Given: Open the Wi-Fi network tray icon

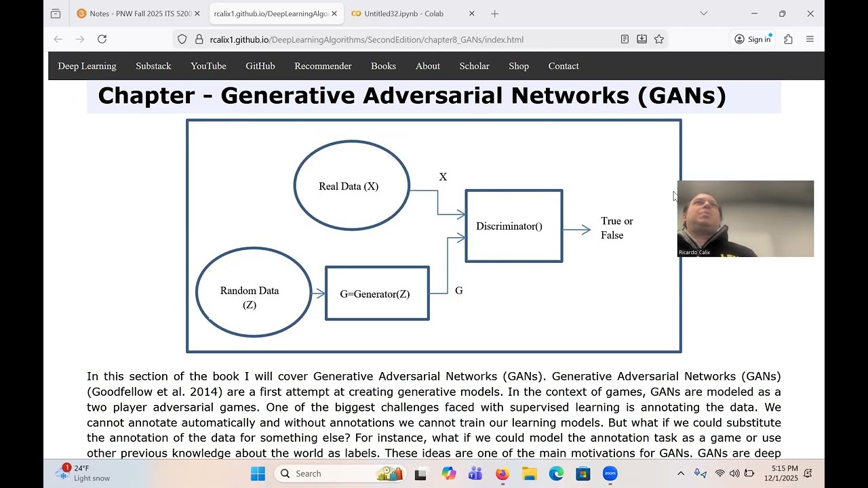Looking at the screenshot, I should (720, 474).
